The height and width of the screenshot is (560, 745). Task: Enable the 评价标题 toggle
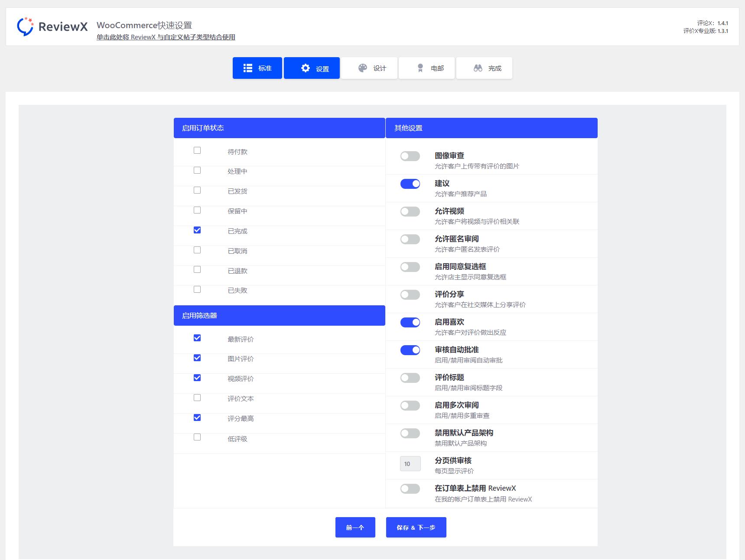[x=410, y=378]
